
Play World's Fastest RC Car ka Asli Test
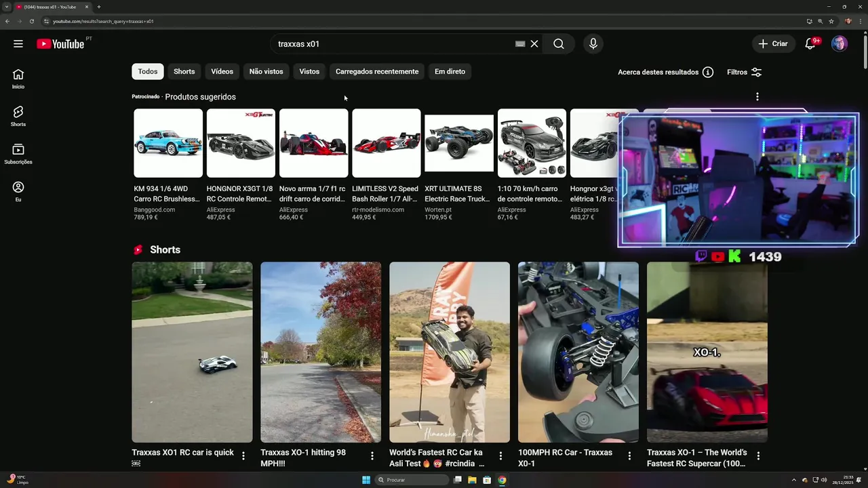pos(450,352)
